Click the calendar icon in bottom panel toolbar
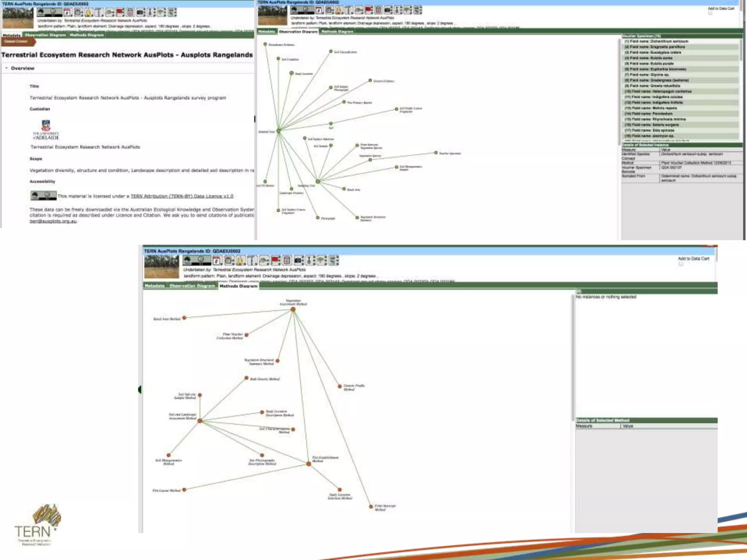This screenshot has height=560, width=747. point(217,260)
